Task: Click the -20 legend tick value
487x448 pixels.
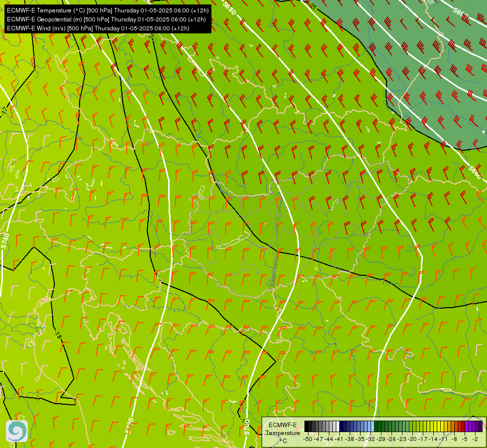Action: coord(413,439)
